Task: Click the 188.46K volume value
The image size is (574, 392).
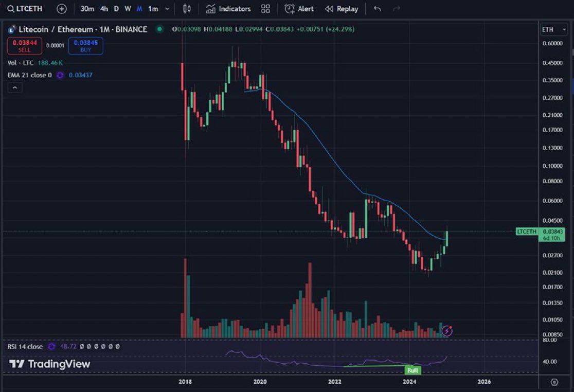Action: (x=50, y=63)
